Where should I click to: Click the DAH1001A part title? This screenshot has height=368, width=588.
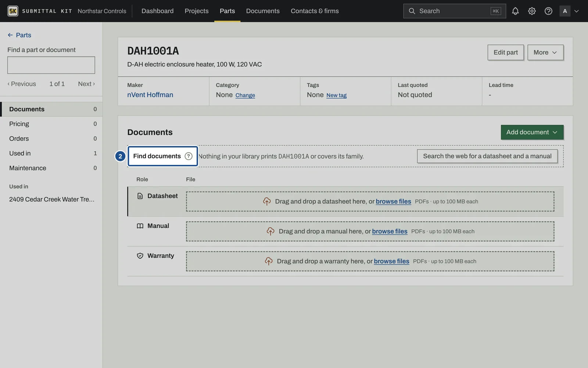point(153,51)
